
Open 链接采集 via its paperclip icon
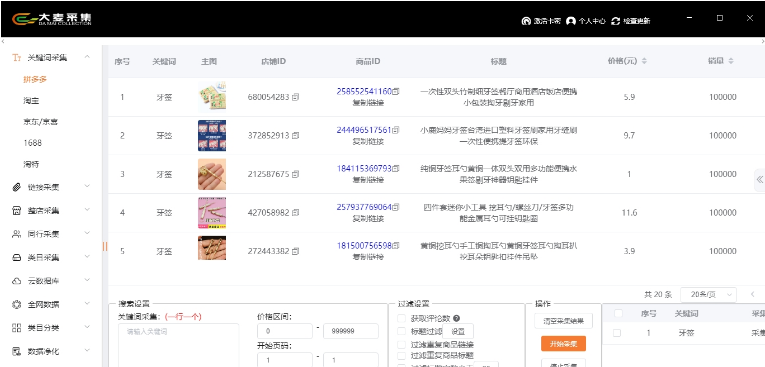click(x=17, y=187)
